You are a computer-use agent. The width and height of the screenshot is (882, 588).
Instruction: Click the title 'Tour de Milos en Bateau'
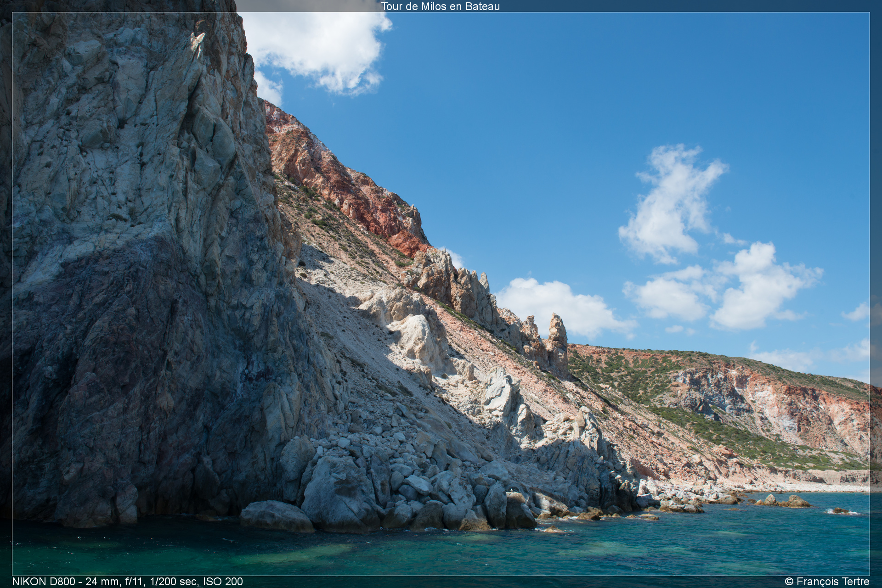[x=441, y=6]
